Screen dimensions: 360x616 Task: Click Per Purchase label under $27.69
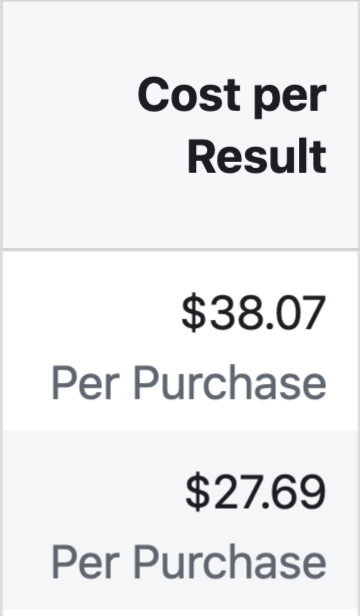coord(189,562)
